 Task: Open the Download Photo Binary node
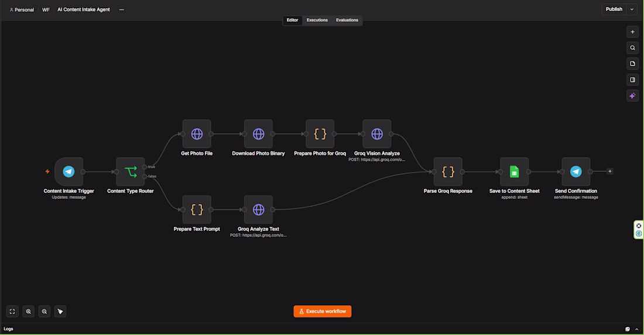(x=258, y=134)
